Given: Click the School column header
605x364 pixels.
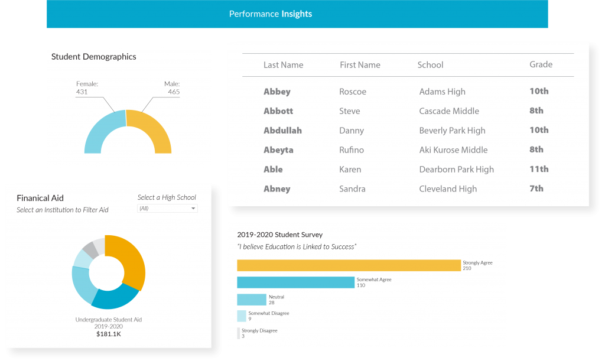Looking at the screenshot, I should click(x=430, y=65).
